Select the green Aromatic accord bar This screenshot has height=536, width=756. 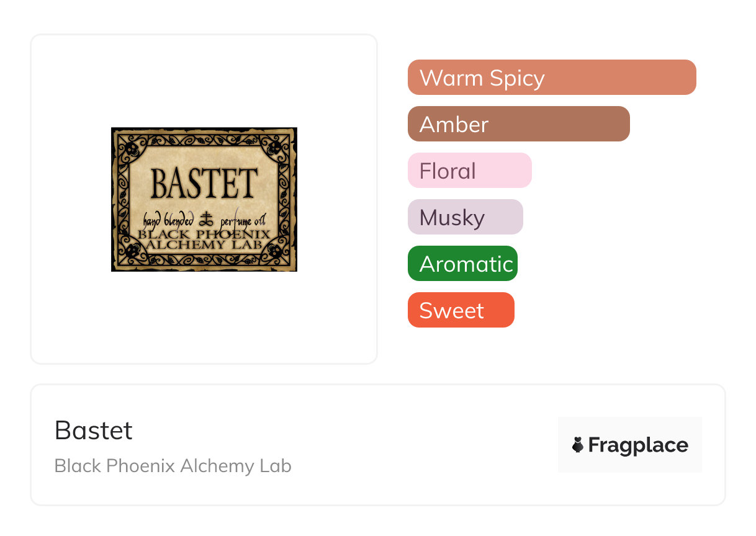pos(462,264)
